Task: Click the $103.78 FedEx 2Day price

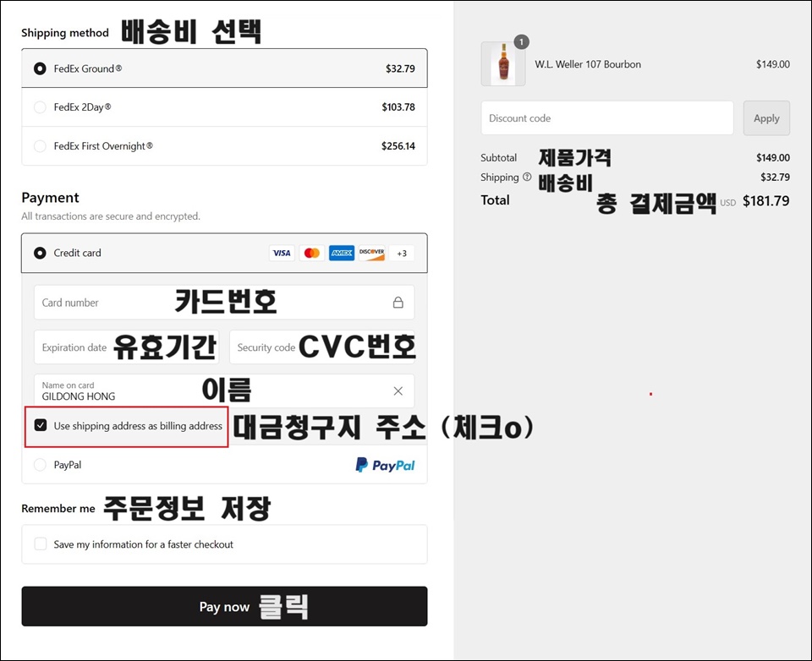Action: [398, 107]
